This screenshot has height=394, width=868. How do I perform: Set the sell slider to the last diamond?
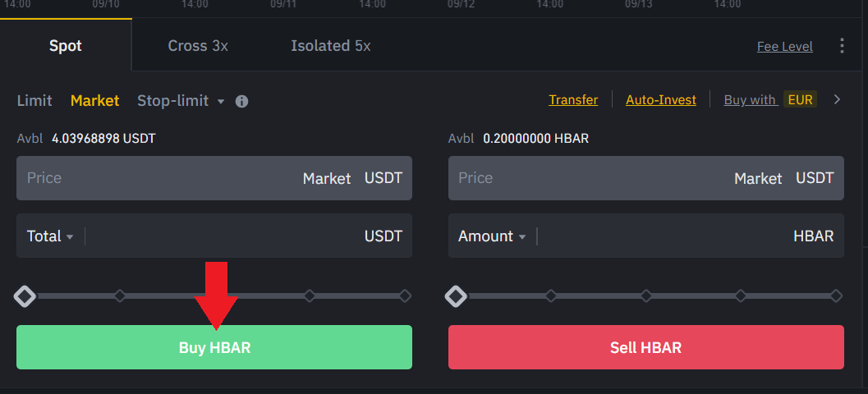[x=836, y=295]
